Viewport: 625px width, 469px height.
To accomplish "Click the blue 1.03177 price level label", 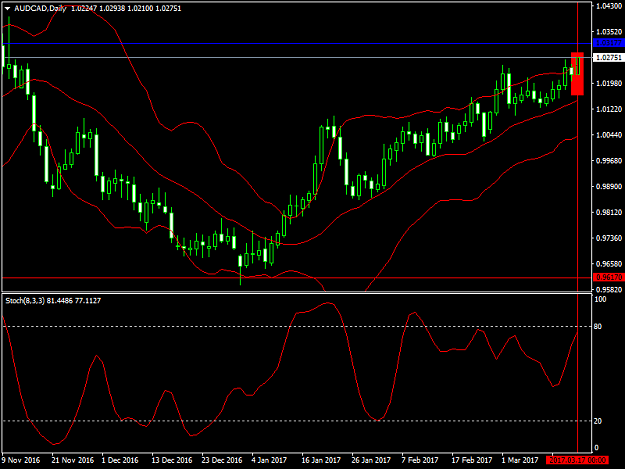I will [x=608, y=43].
